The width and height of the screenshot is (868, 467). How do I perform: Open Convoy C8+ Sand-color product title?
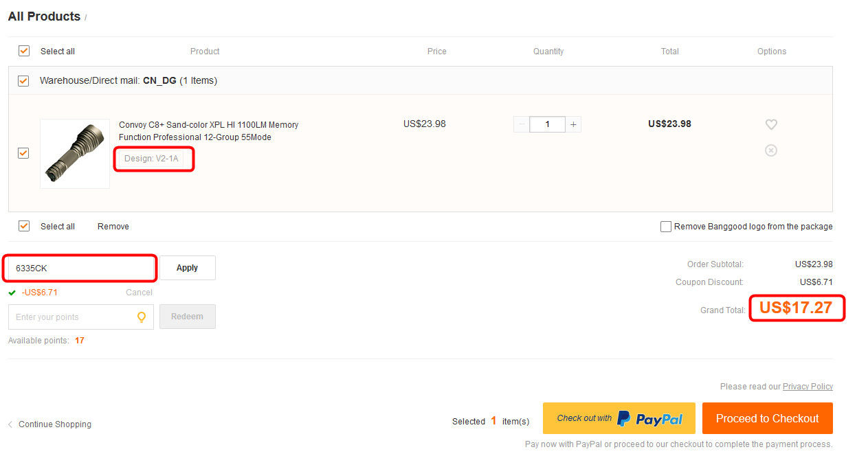click(x=209, y=131)
